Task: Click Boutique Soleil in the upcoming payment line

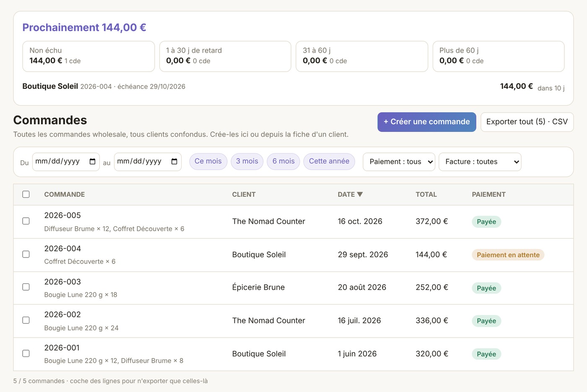Action: [x=50, y=86]
